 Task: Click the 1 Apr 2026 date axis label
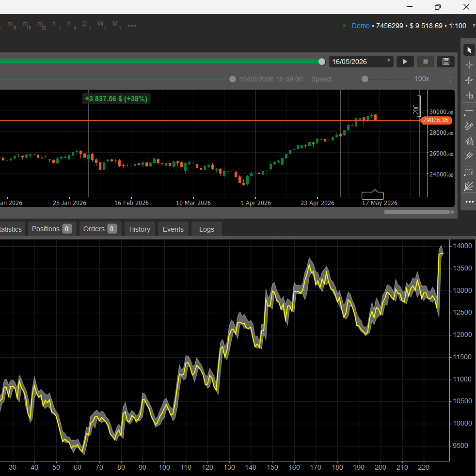point(255,203)
